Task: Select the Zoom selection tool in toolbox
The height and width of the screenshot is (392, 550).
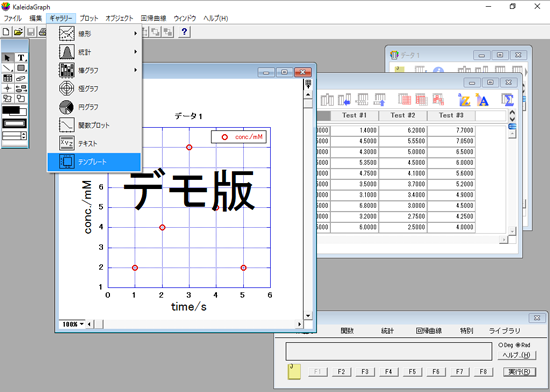Action: point(21,99)
